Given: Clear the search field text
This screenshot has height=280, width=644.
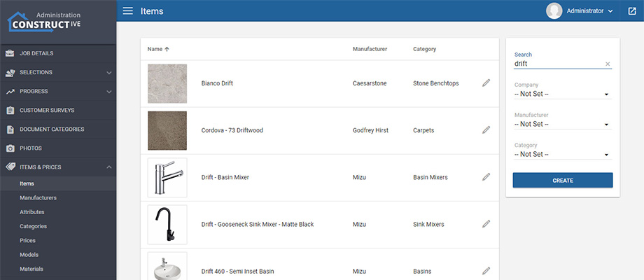Looking at the screenshot, I should point(608,64).
